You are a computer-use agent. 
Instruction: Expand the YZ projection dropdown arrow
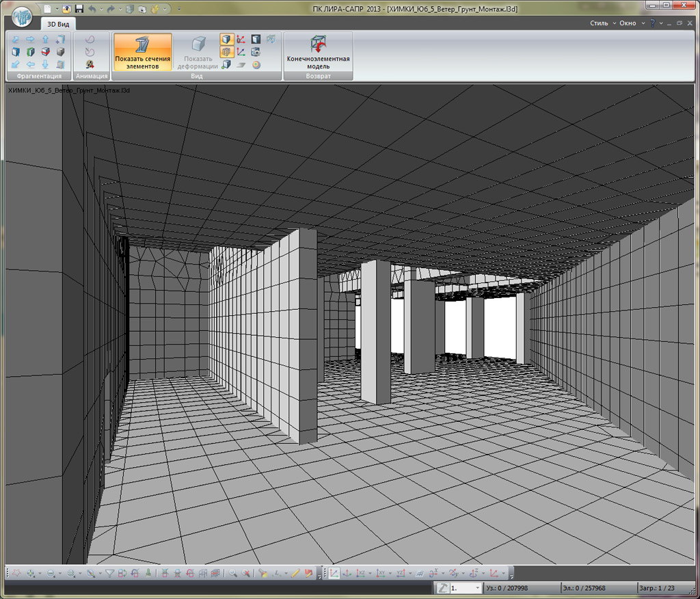click(410, 573)
